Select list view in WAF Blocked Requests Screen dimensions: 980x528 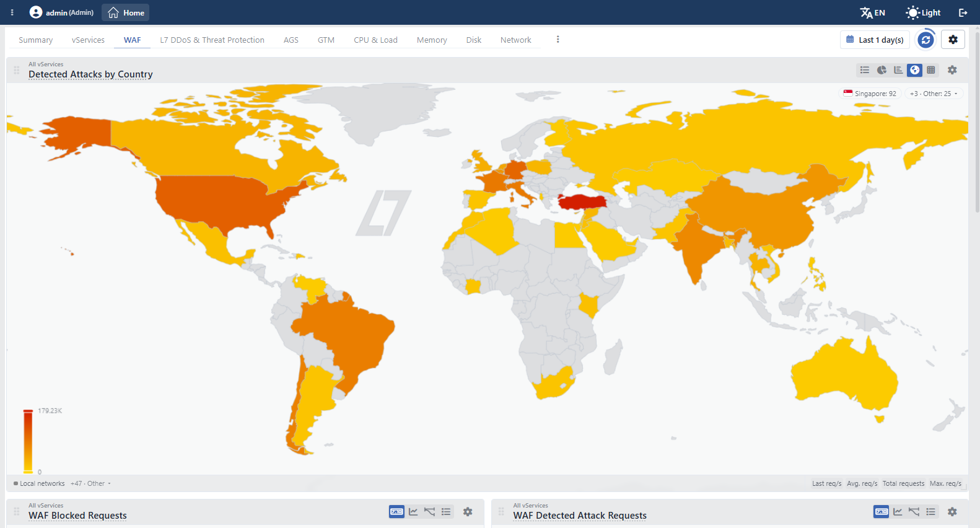pos(446,511)
